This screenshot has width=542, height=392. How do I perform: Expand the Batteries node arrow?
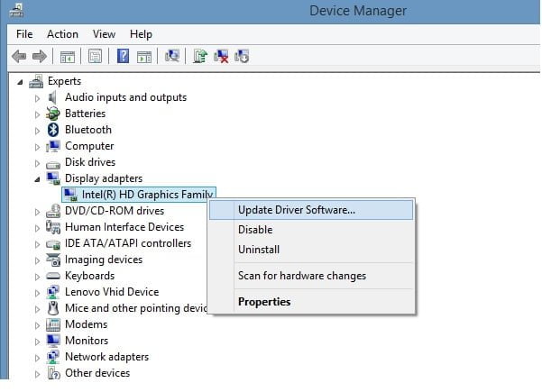click(37, 114)
